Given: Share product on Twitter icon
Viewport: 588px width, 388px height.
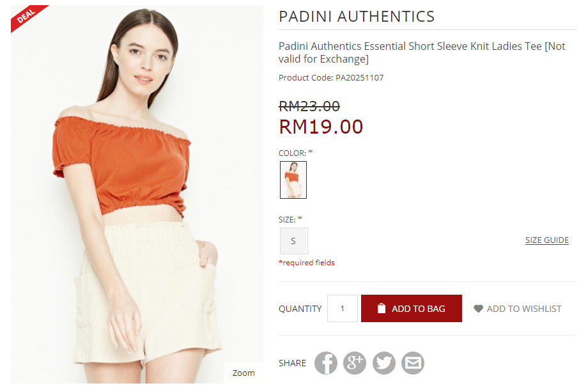Looking at the screenshot, I should [x=383, y=362].
